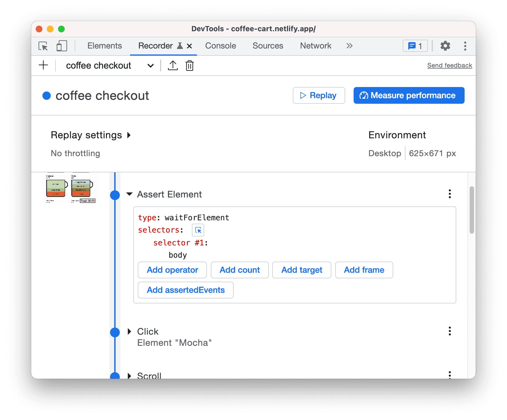Screen dimensions: 507x420
Task: Click the selector picker icon beside selectors
Action: point(198,230)
